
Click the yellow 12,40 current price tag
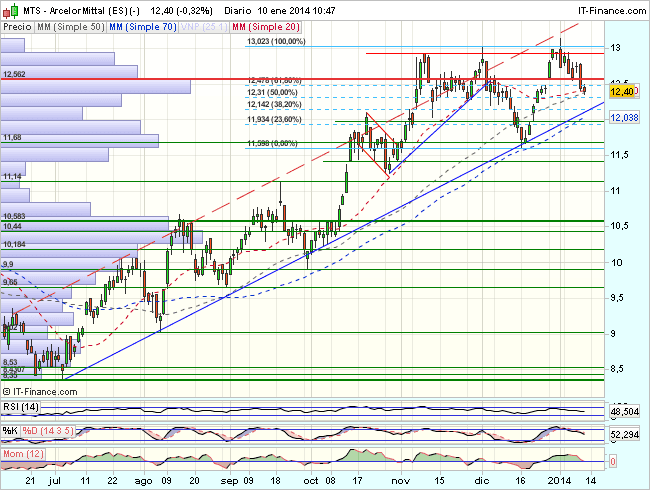click(x=623, y=92)
